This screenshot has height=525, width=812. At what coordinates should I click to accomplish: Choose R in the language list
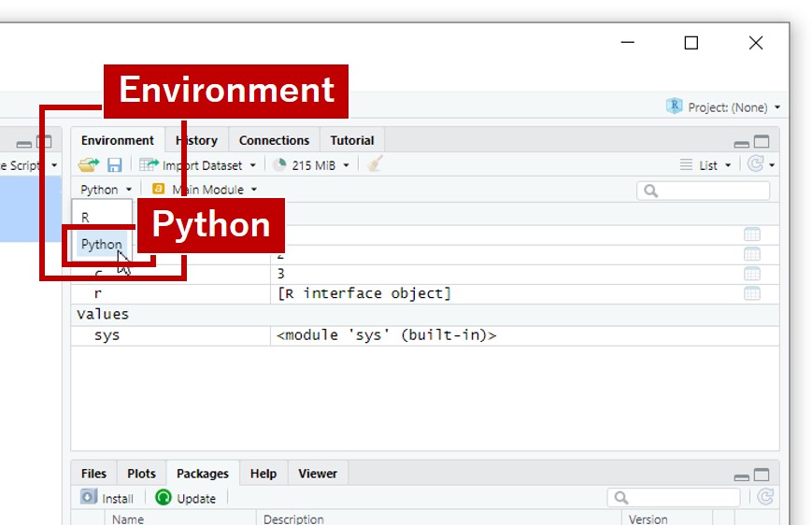pos(86,218)
